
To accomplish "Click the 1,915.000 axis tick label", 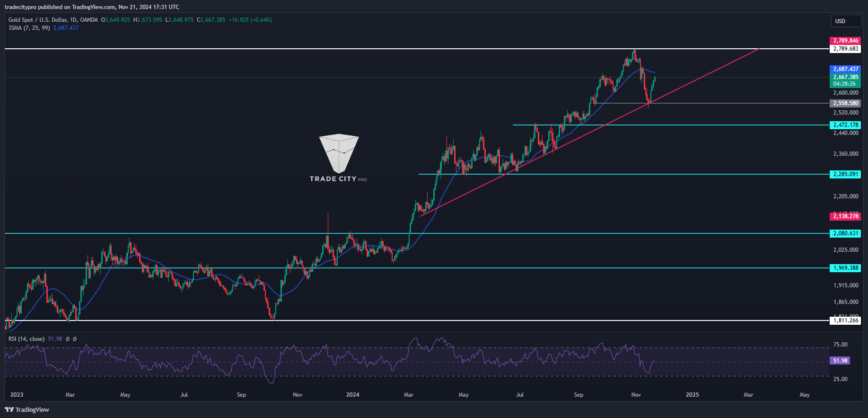I will [x=846, y=285].
